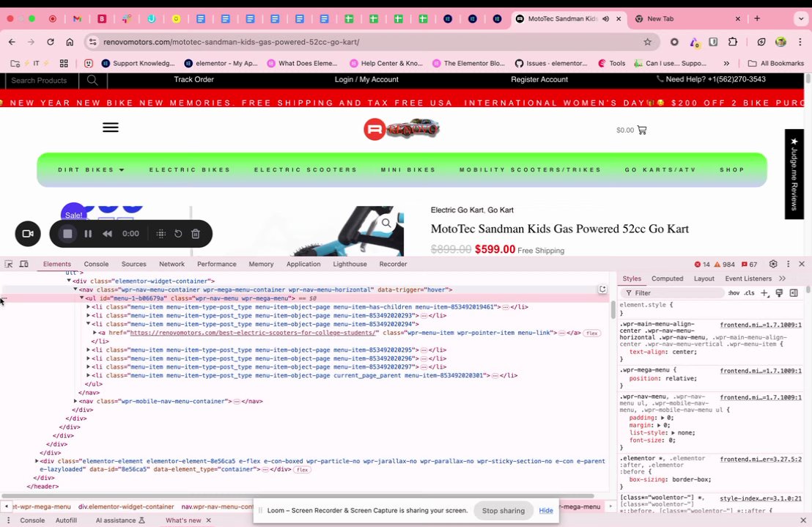Screen dimensions: 812x527
Task: Open drawer three-dot menu beside Console
Action: 8,520
